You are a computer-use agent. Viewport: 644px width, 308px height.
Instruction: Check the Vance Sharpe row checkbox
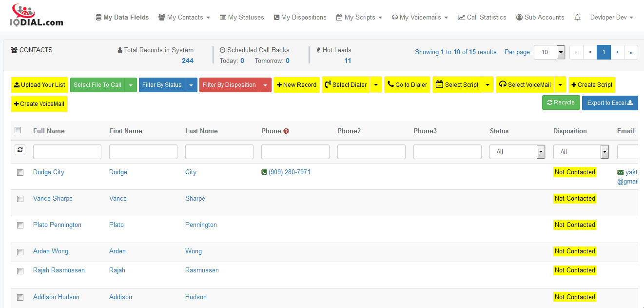coord(20,199)
